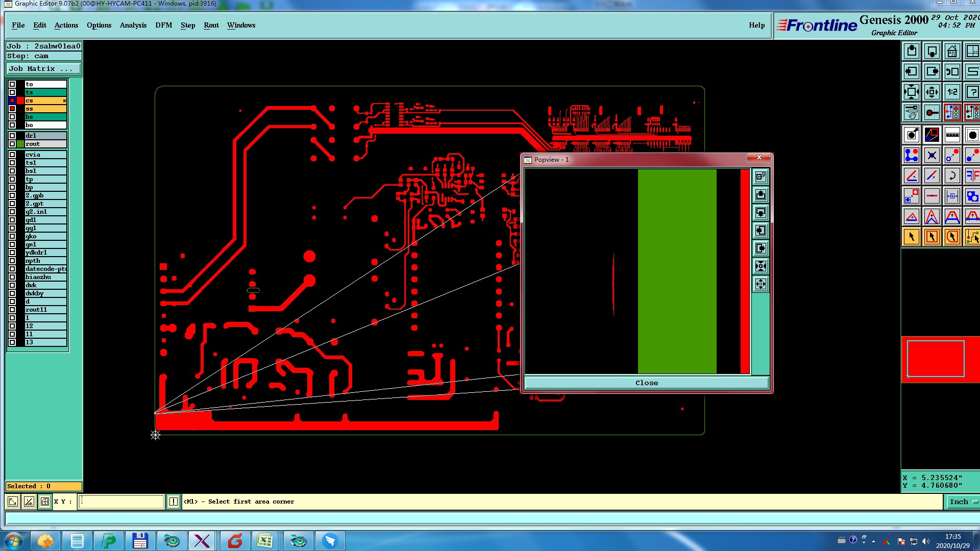Click the exclamation mark icon by the status message

coord(174,502)
